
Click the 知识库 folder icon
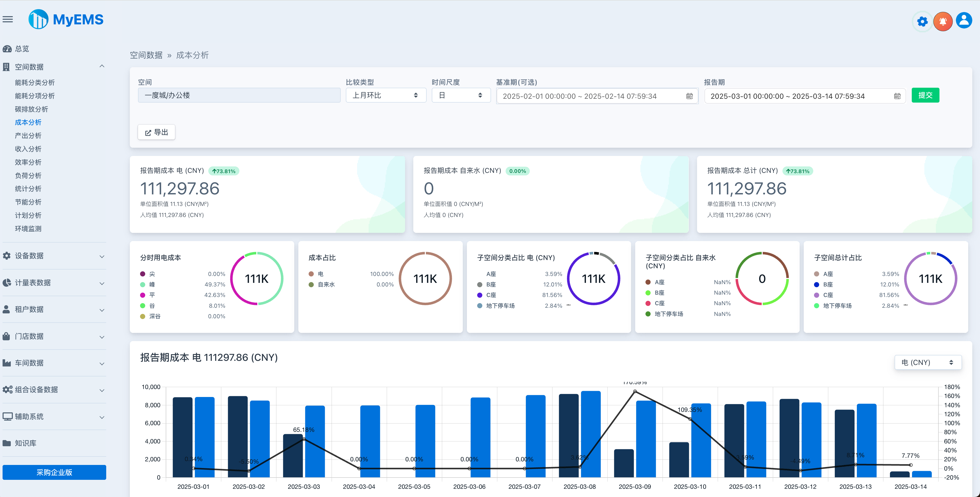coord(6,443)
